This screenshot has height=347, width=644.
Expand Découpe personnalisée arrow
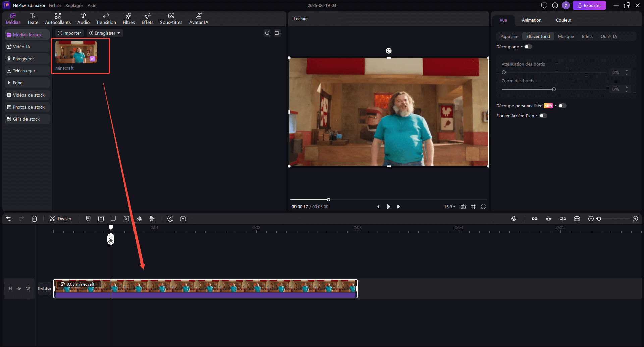coord(556,106)
